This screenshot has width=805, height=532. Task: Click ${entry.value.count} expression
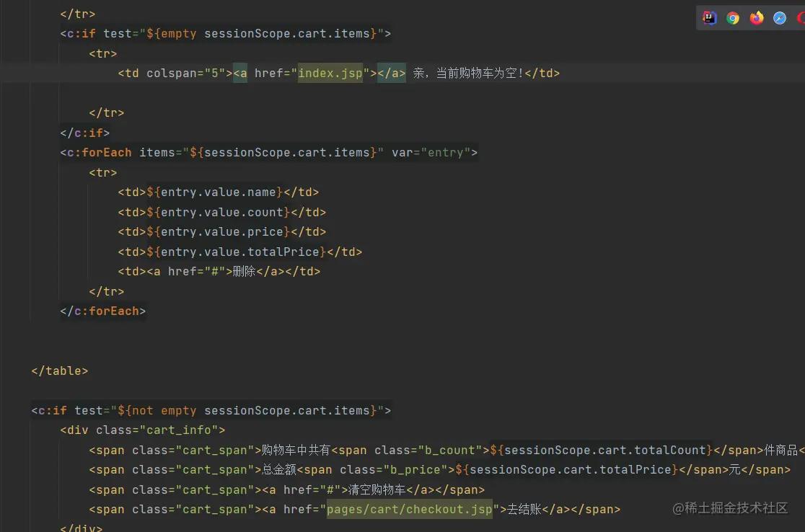(x=218, y=213)
